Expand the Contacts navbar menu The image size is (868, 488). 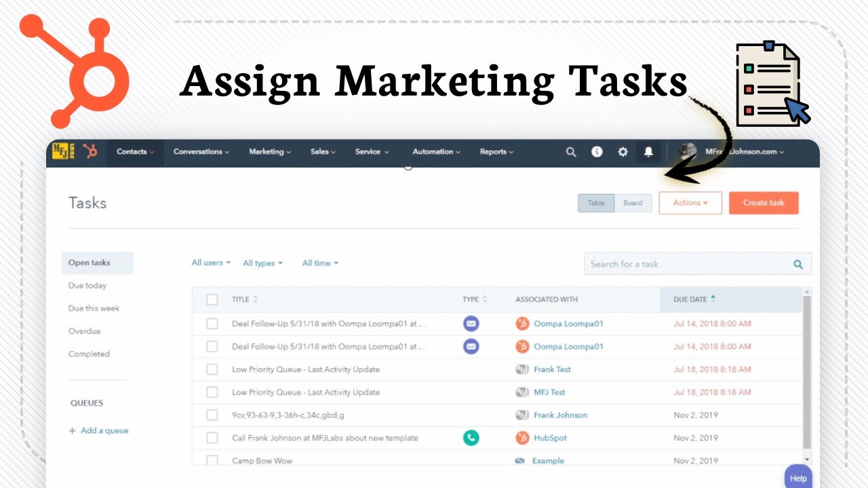136,152
